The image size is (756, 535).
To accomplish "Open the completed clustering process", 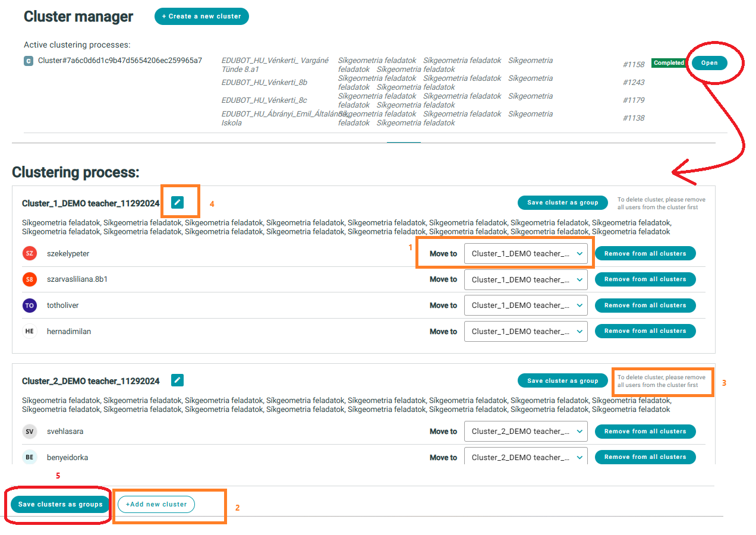I will pos(709,63).
